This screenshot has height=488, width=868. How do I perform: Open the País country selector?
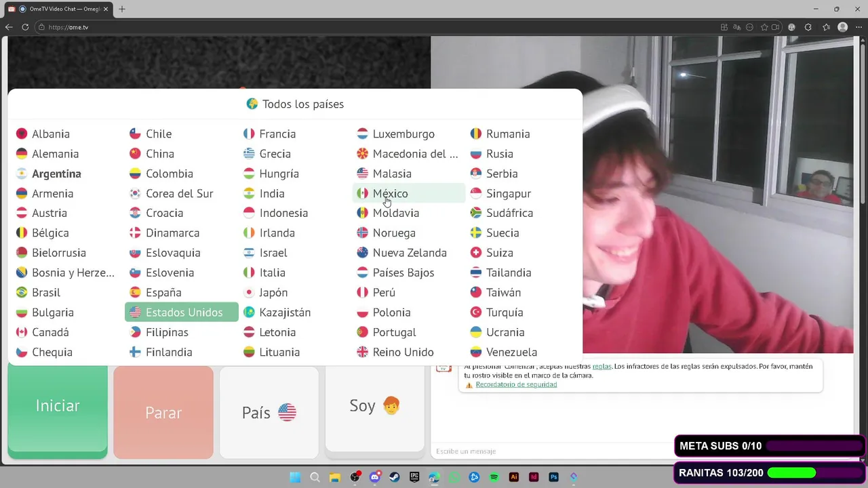tap(269, 412)
